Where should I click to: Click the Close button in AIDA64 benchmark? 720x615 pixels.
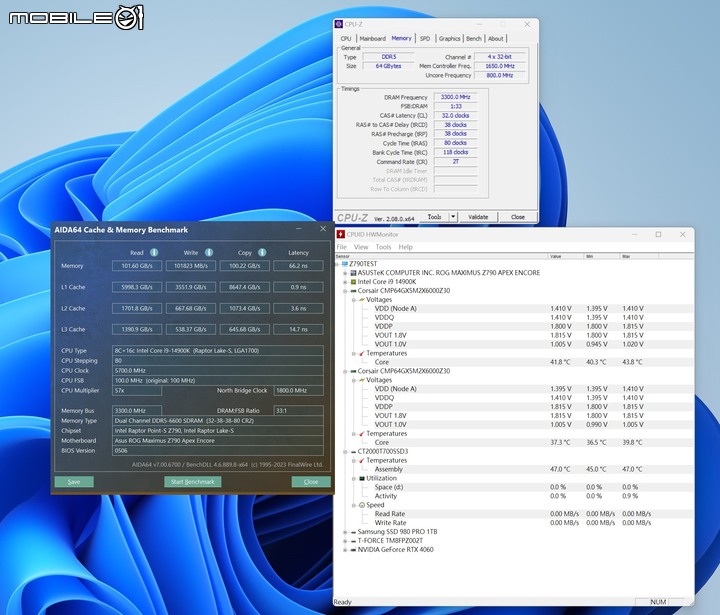pos(311,482)
